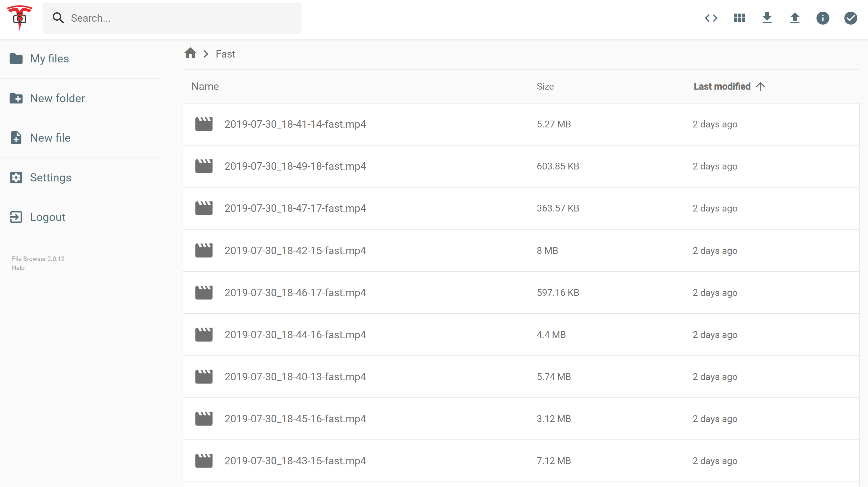Click the Fast breadcrumb link
The width and height of the screenshot is (868, 487).
226,54
